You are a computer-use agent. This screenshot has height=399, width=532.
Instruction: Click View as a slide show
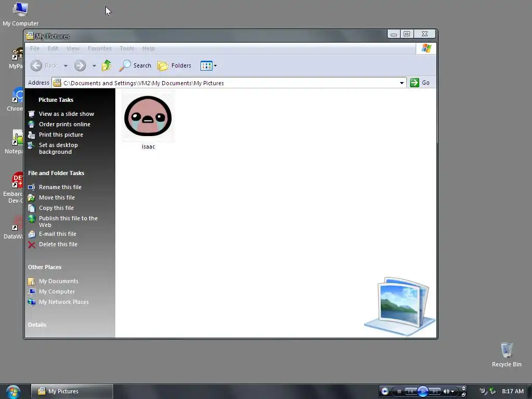click(66, 114)
